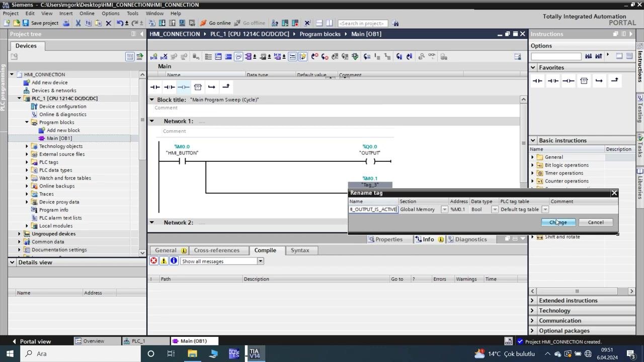Click the Delete X icon in main toolbar
The height and width of the screenshot is (362, 644).
[108, 23]
